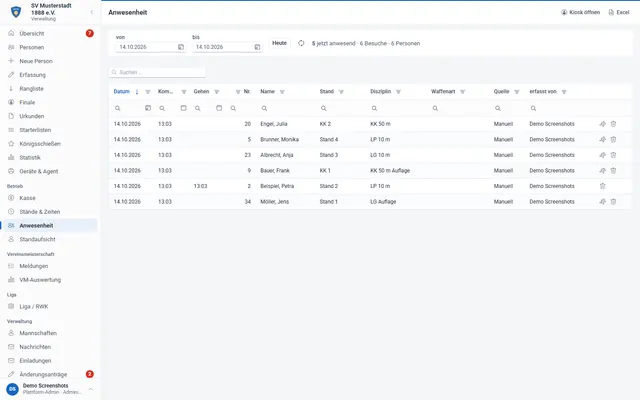The height and width of the screenshot is (400, 640).
Task: Open calendar picker for the von date
Action: click(x=181, y=47)
